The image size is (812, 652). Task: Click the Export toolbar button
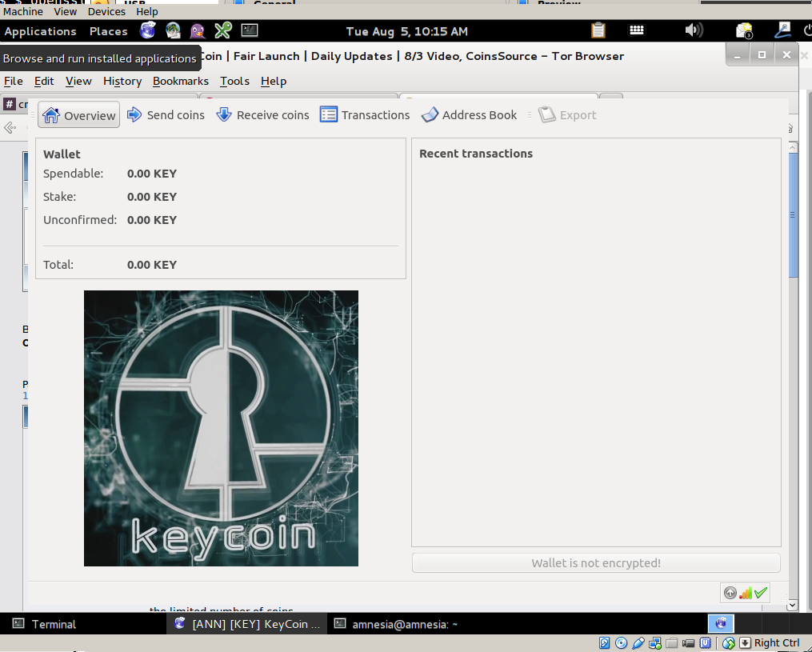click(567, 115)
